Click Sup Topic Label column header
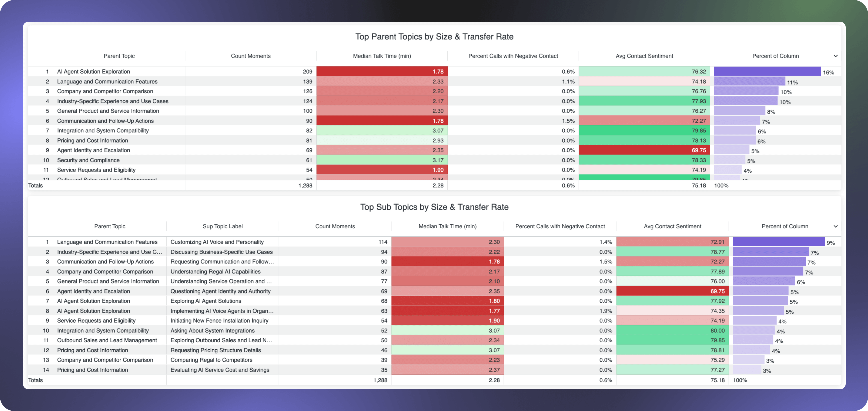This screenshot has height=411, width=868. tap(222, 226)
